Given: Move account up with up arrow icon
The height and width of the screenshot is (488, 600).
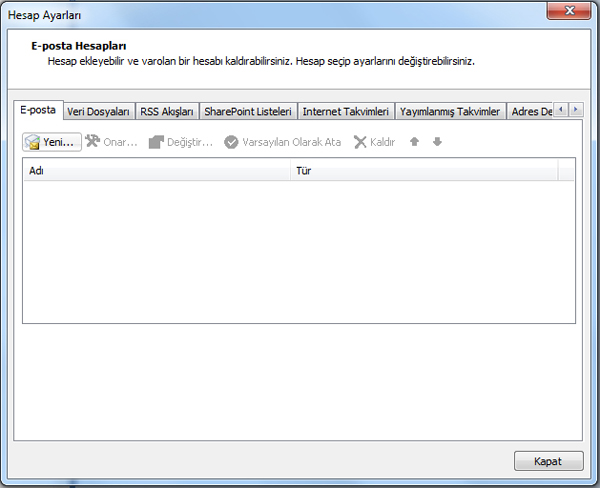Looking at the screenshot, I should click(414, 142).
